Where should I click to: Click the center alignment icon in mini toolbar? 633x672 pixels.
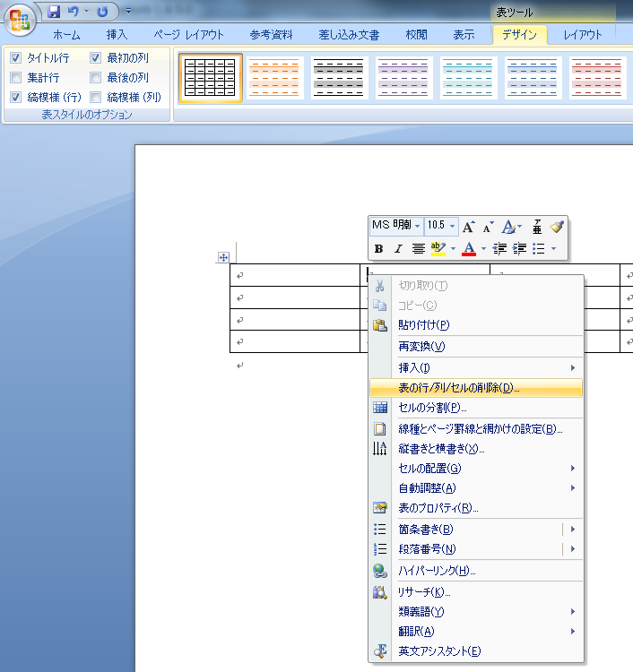coord(418,249)
